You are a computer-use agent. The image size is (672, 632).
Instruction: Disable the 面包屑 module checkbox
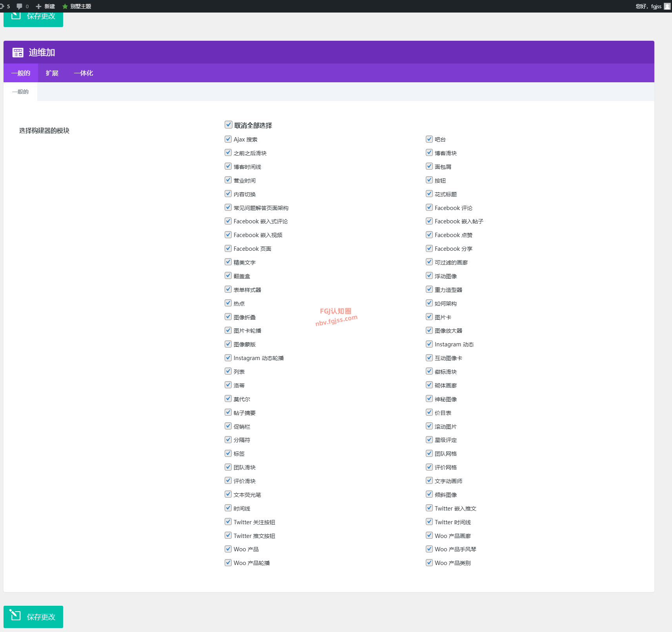point(429,167)
